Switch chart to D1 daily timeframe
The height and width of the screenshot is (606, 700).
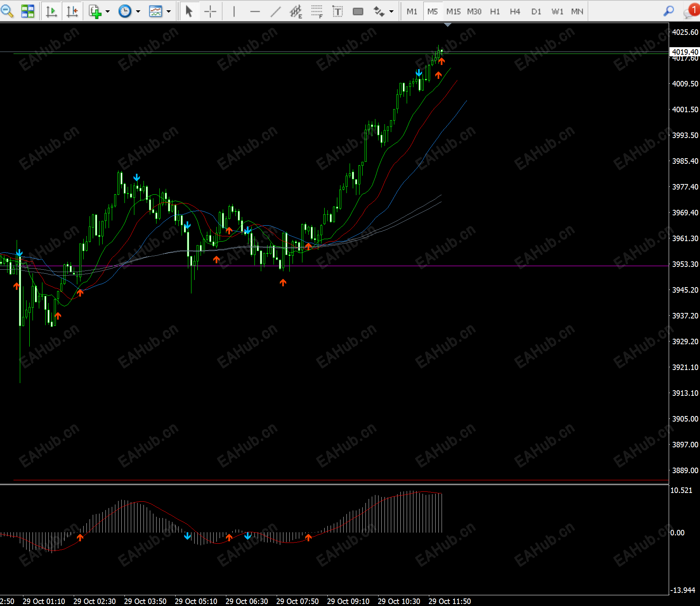tap(536, 12)
